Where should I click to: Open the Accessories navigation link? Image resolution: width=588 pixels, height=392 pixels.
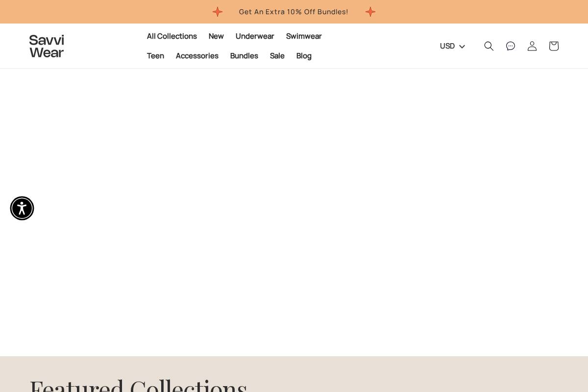pos(197,56)
